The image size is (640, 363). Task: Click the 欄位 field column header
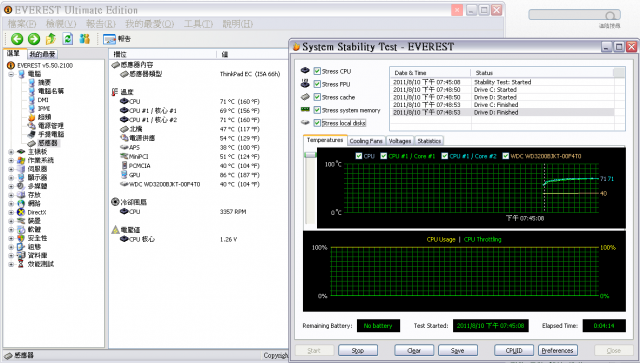120,54
